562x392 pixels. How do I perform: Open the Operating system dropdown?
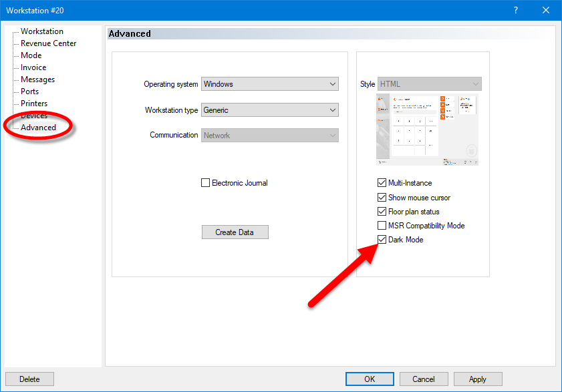(x=333, y=83)
